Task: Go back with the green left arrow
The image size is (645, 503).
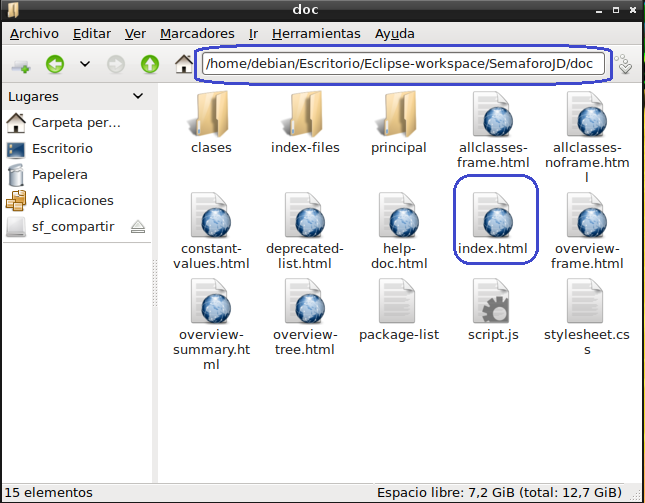Action: [55, 64]
